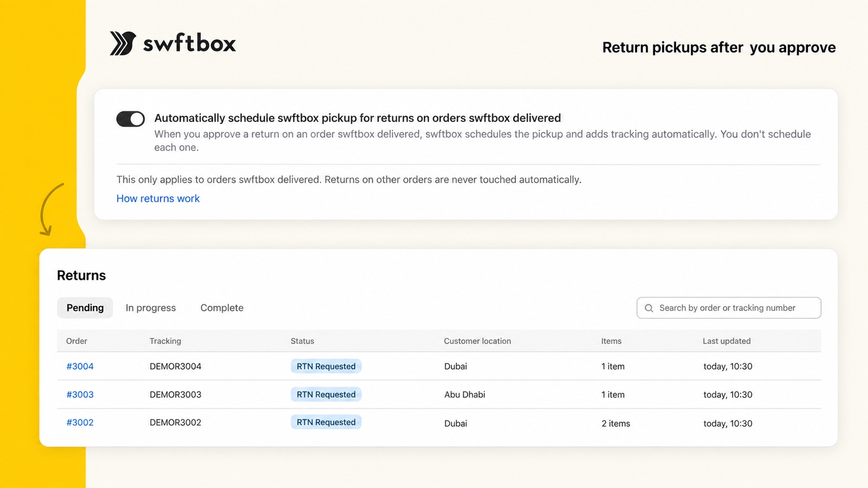The image size is (868, 488).
Task: Click 1 item in the #3003 row
Action: pos(613,395)
